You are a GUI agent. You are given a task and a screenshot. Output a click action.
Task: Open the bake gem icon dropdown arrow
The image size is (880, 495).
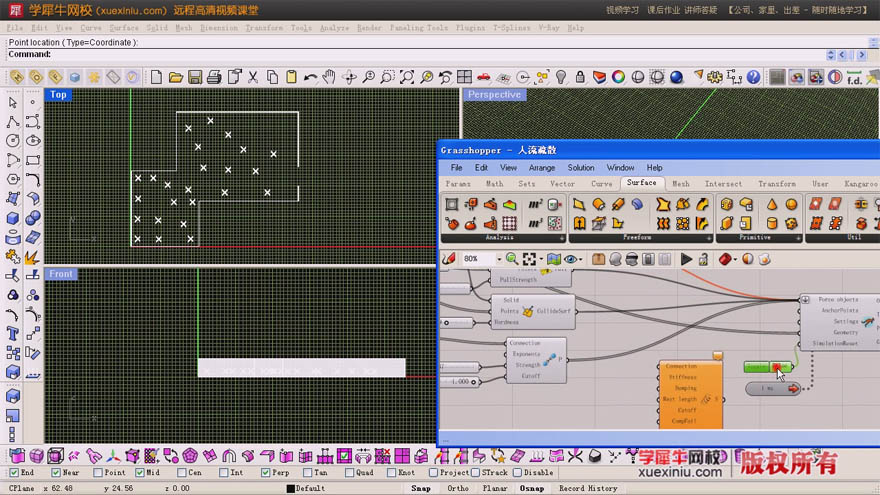click(x=735, y=259)
